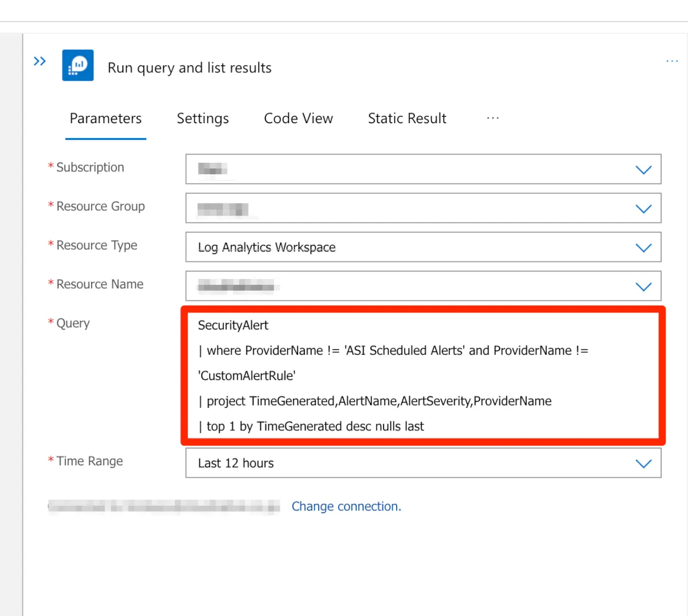
Task: Open the Settings tab
Action: [x=203, y=119]
